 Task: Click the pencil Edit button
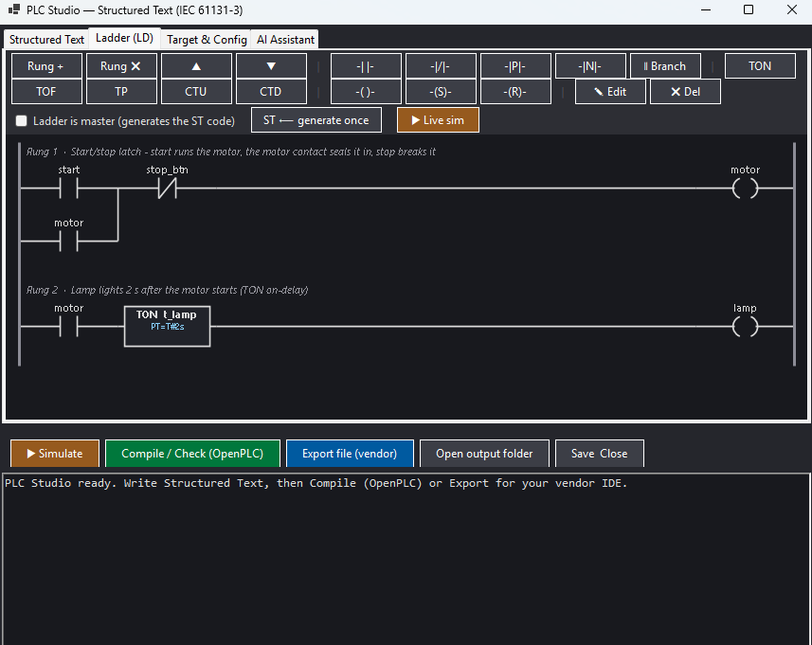point(610,92)
